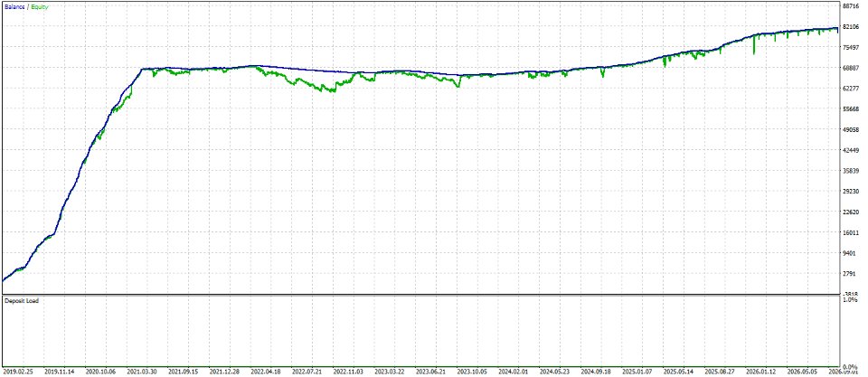Click the 82106 y-axis value
The height and width of the screenshot is (377, 868).
click(850, 26)
